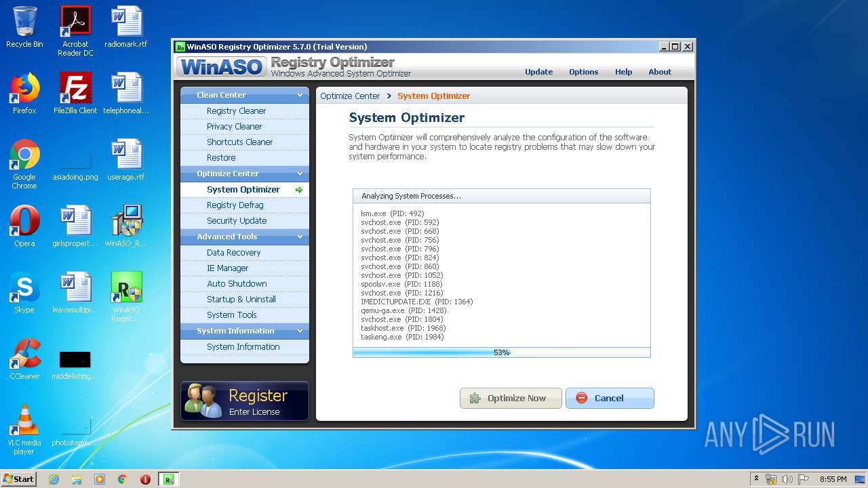Screen dimensions: 868x488
Task: Open Startup & Uninstall tool
Action: coord(245,300)
